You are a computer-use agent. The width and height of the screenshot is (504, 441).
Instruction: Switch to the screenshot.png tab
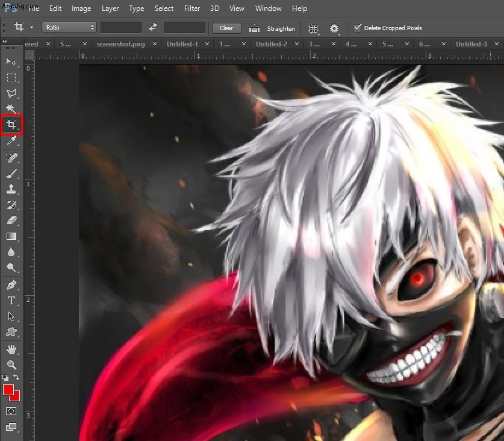point(121,44)
